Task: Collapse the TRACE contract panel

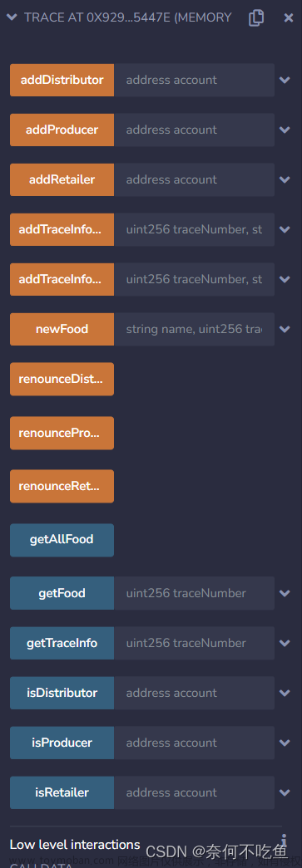Action: coord(12,17)
